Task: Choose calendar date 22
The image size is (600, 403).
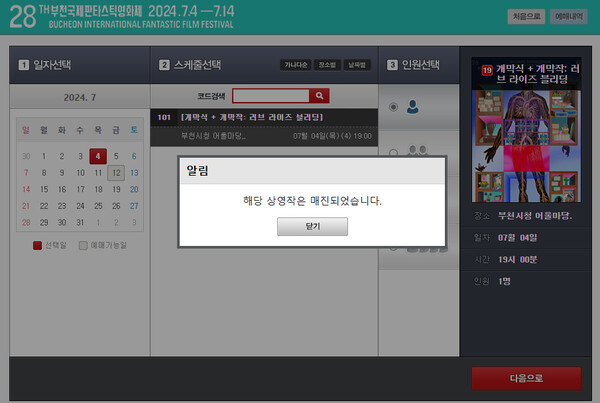Action: (44, 206)
